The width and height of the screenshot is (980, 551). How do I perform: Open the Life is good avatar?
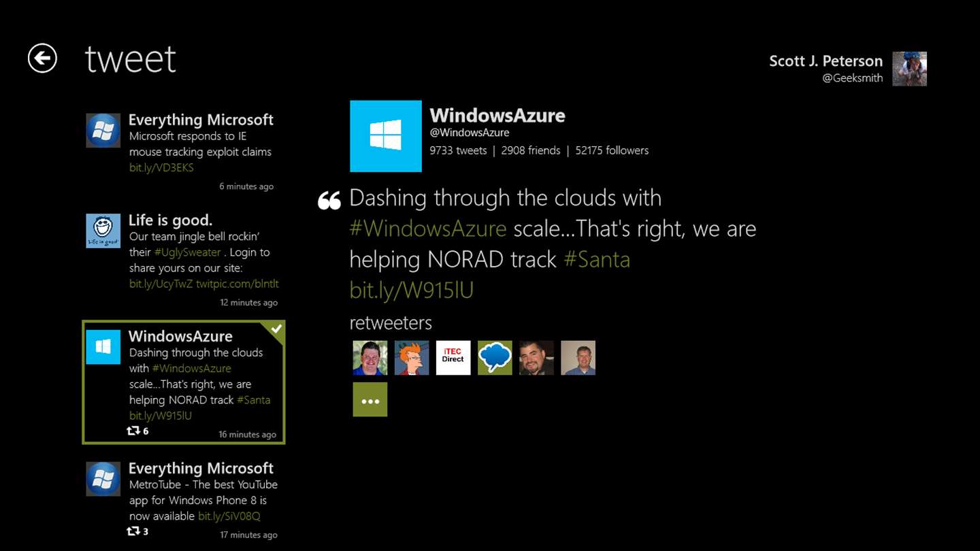[103, 231]
